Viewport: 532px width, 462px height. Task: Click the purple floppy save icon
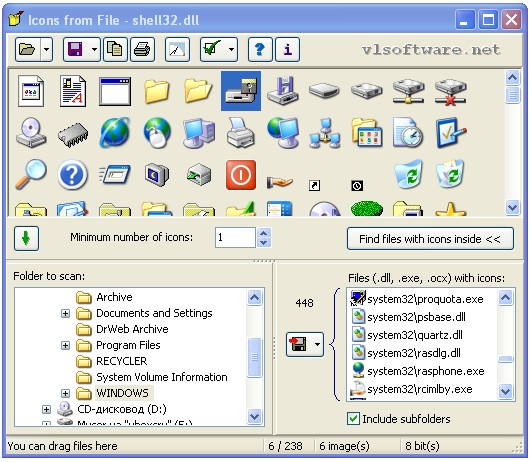[76, 50]
